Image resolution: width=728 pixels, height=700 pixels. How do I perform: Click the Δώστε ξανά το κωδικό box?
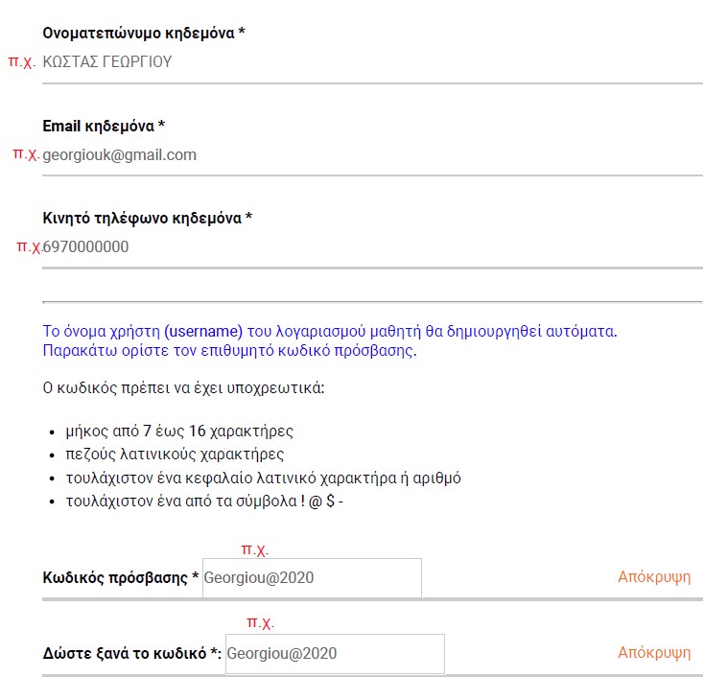(335, 654)
